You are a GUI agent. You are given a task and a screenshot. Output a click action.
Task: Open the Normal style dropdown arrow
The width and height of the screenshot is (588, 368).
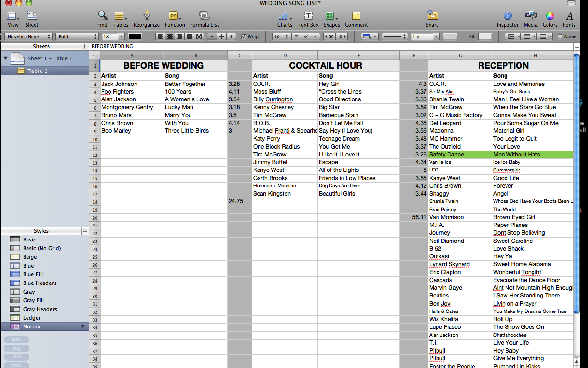click(82, 327)
